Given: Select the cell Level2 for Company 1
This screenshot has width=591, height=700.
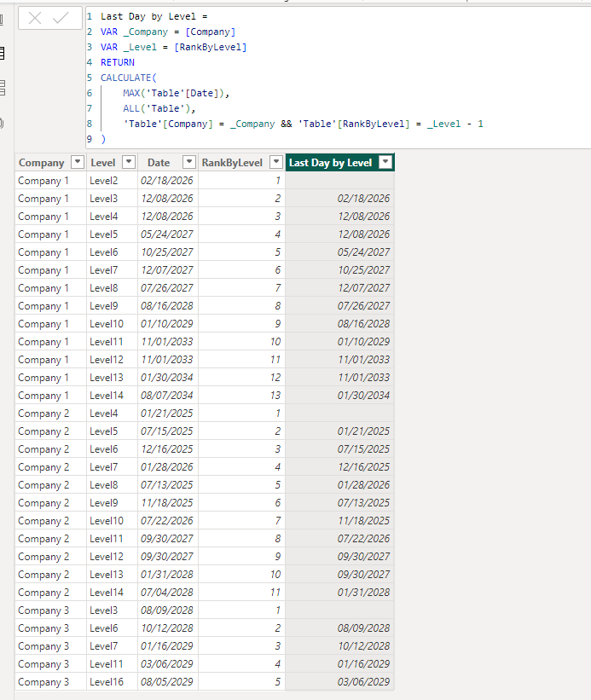Looking at the screenshot, I should pyautogui.click(x=112, y=181).
